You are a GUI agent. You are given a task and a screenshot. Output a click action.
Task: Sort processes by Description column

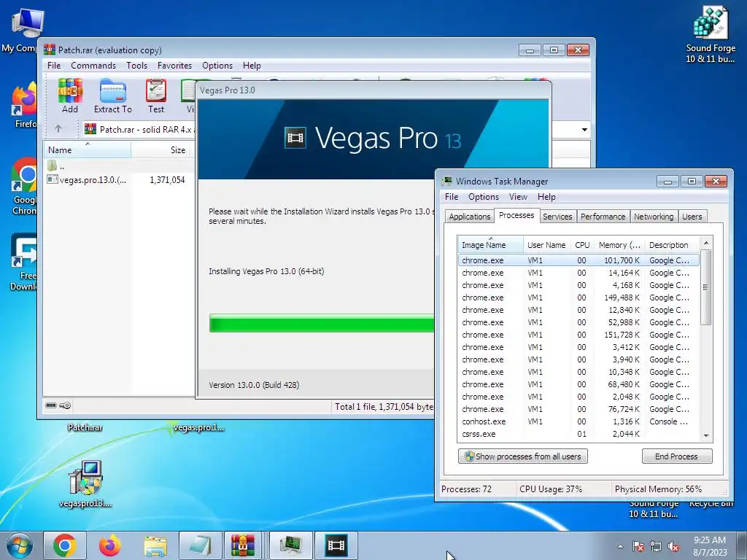point(672,245)
